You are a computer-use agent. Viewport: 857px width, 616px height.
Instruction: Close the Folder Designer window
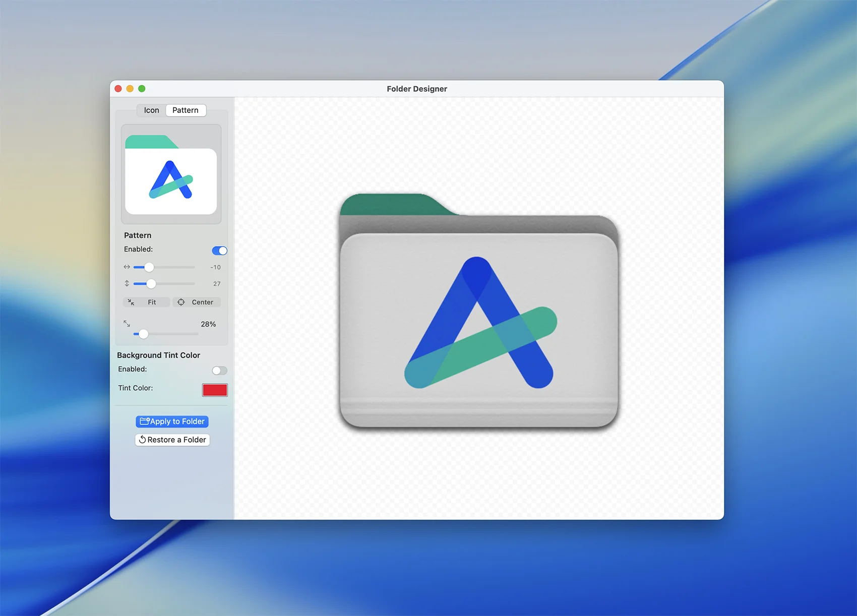(x=118, y=89)
